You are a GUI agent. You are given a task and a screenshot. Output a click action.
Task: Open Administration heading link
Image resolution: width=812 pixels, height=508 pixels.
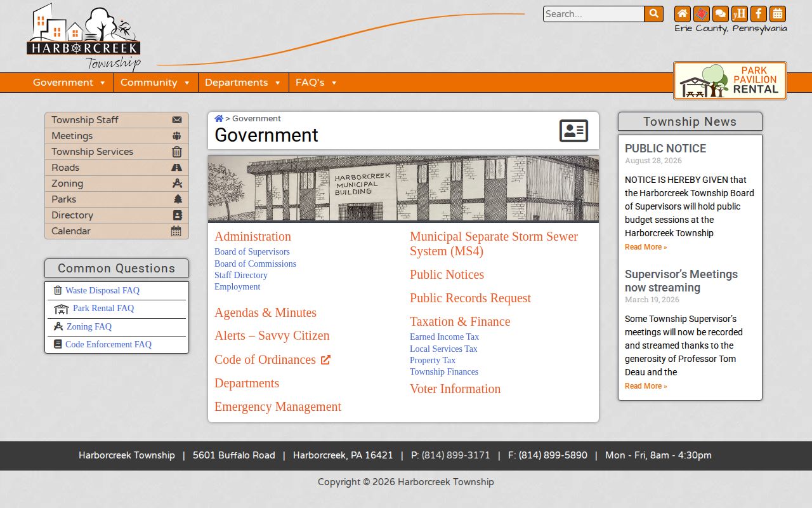252,236
